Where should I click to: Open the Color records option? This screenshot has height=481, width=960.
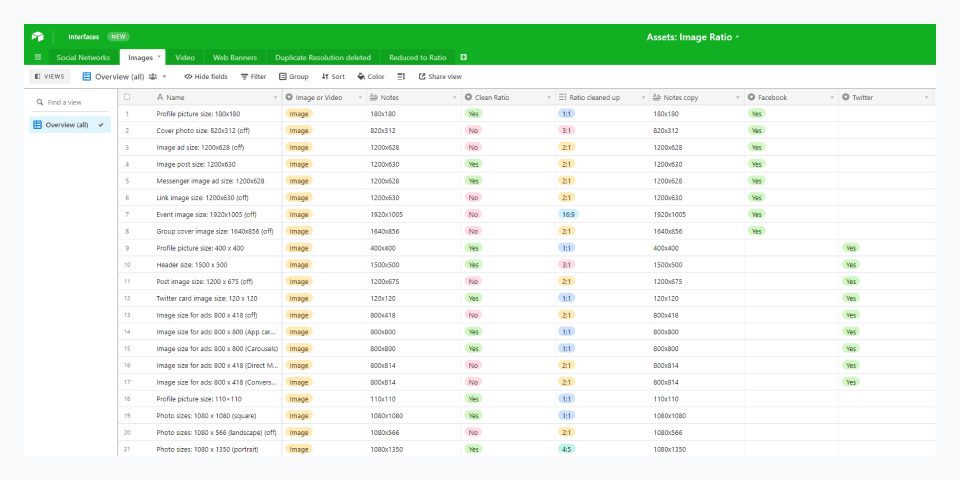[370, 76]
